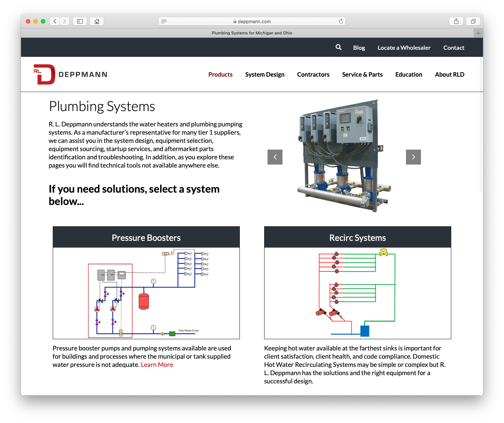Image resolution: width=504 pixels, height=423 pixels.
Task: Reload the page with refresh icon
Action: pyautogui.click(x=341, y=21)
